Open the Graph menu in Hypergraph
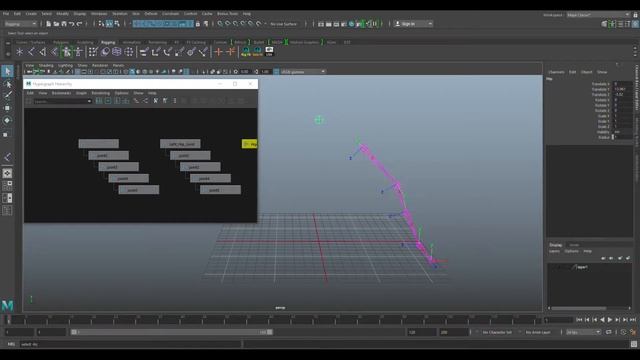This screenshot has width=640, height=360. tap(81, 93)
